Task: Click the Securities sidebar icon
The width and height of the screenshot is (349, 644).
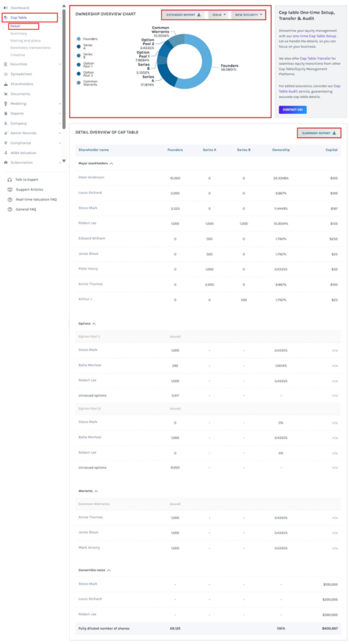Action: pyautogui.click(x=6, y=64)
